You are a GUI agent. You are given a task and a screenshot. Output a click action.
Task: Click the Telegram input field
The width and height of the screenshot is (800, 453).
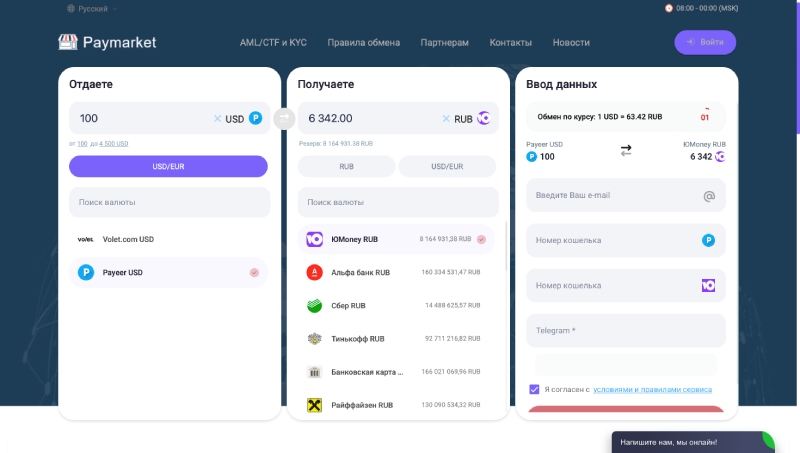point(626,331)
